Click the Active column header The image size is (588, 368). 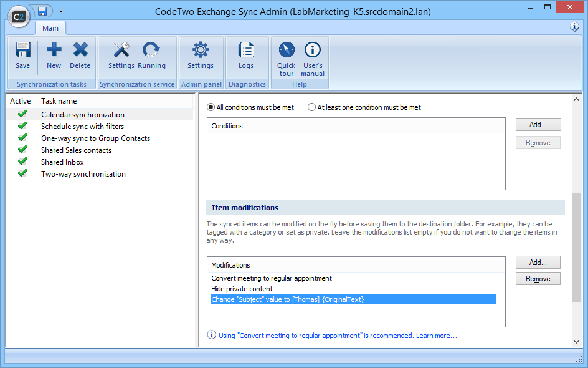(21, 101)
